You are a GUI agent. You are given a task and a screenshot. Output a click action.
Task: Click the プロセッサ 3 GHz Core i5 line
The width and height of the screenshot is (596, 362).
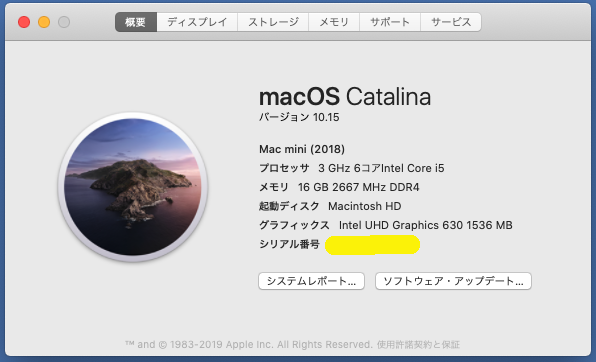point(352,168)
